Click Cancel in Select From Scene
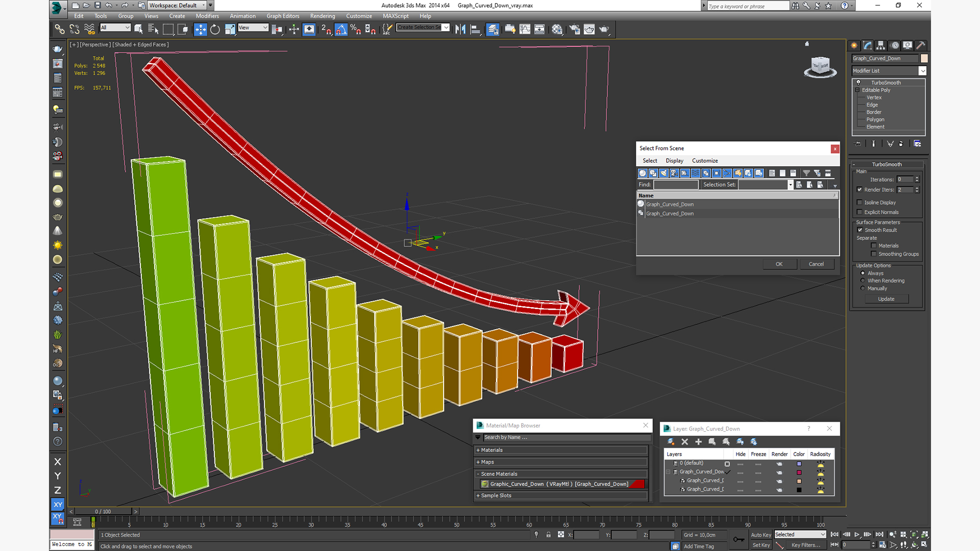 (x=816, y=264)
